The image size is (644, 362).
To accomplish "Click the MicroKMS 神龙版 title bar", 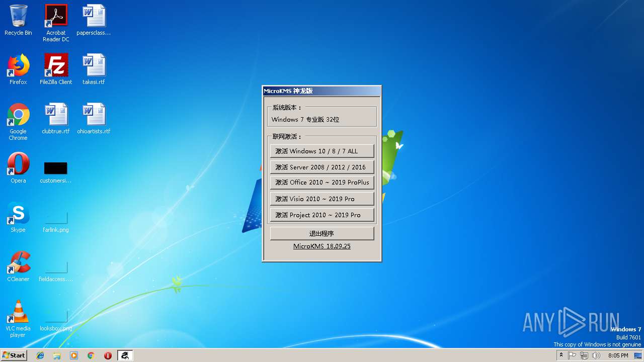I will click(x=322, y=91).
